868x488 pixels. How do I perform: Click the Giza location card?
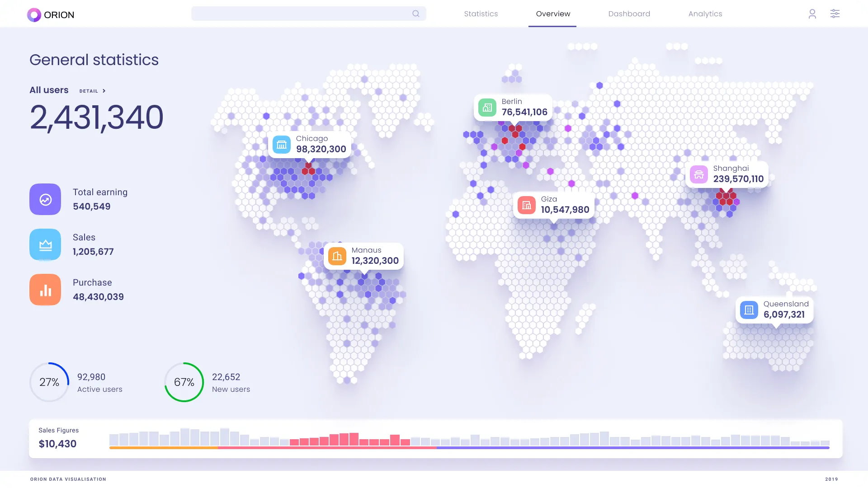tap(553, 205)
